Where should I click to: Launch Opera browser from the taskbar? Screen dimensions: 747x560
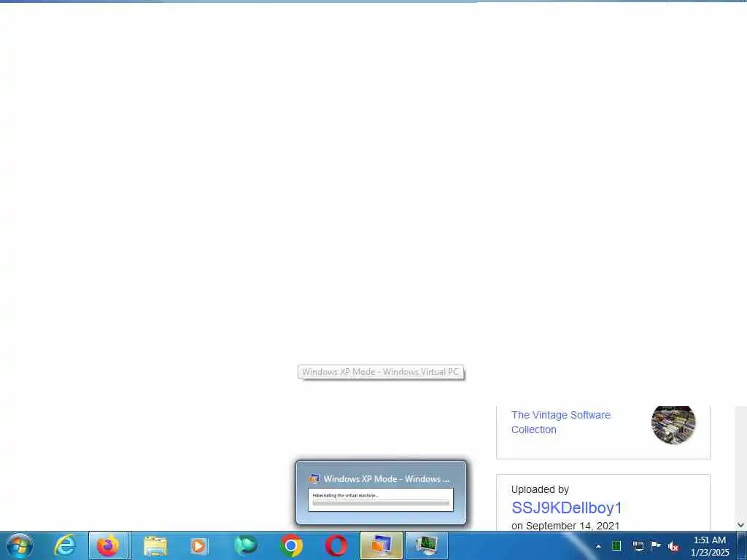point(336,545)
